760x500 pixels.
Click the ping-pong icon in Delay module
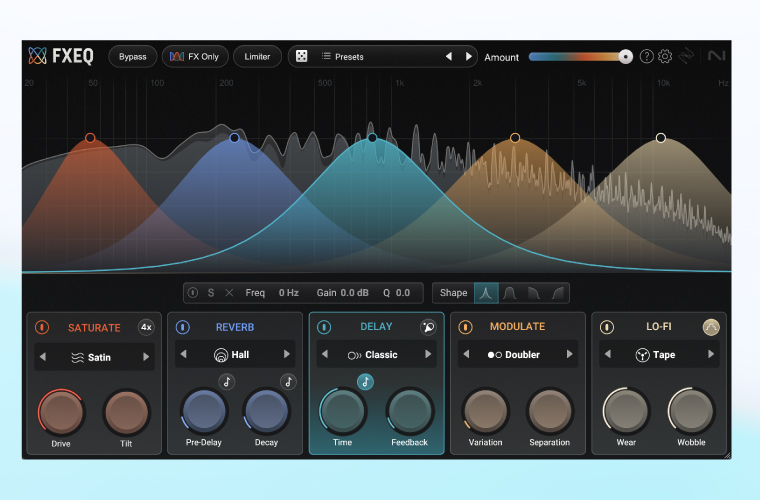(x=428, y=327)
